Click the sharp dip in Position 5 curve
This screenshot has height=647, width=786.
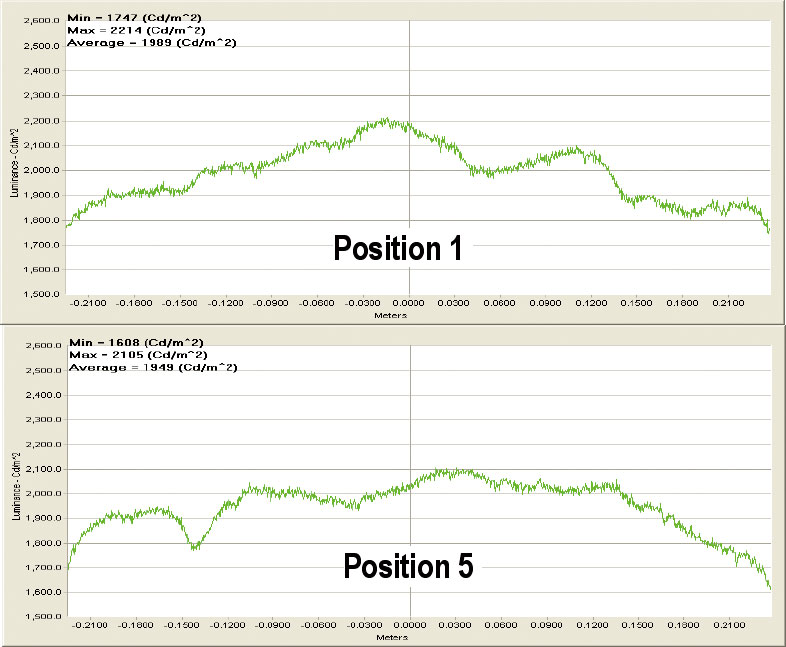point(195,546)
